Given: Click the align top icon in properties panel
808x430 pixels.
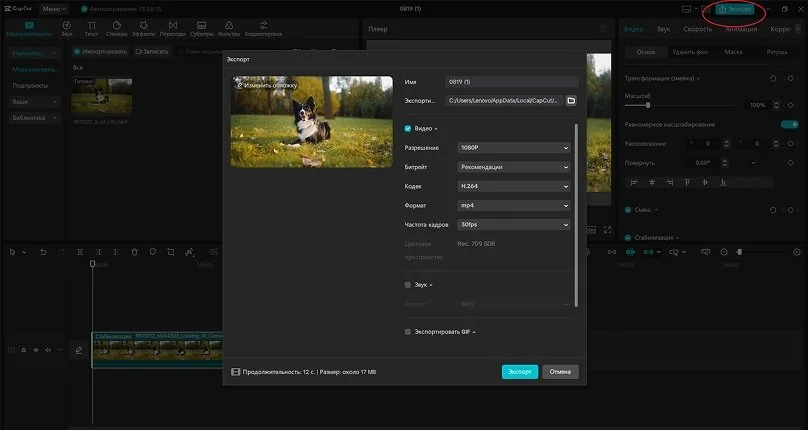Looking at the screenshot, I should click(x=687, y=183).
